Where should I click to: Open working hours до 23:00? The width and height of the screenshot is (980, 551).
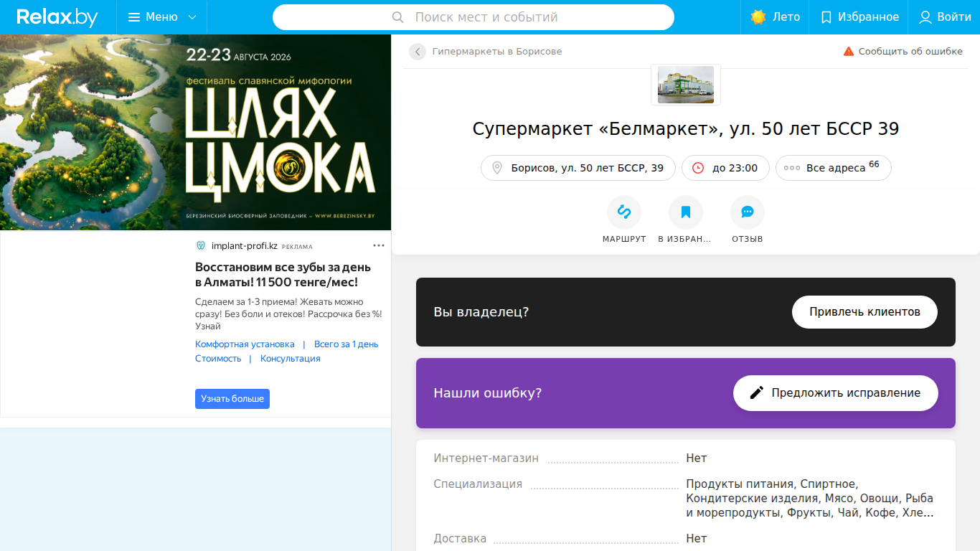(x=725, y=168)
